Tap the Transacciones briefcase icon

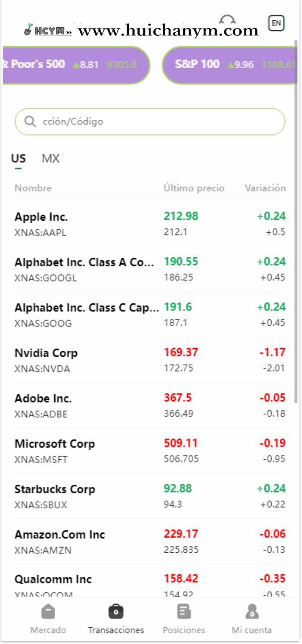[x=116, y=612]
